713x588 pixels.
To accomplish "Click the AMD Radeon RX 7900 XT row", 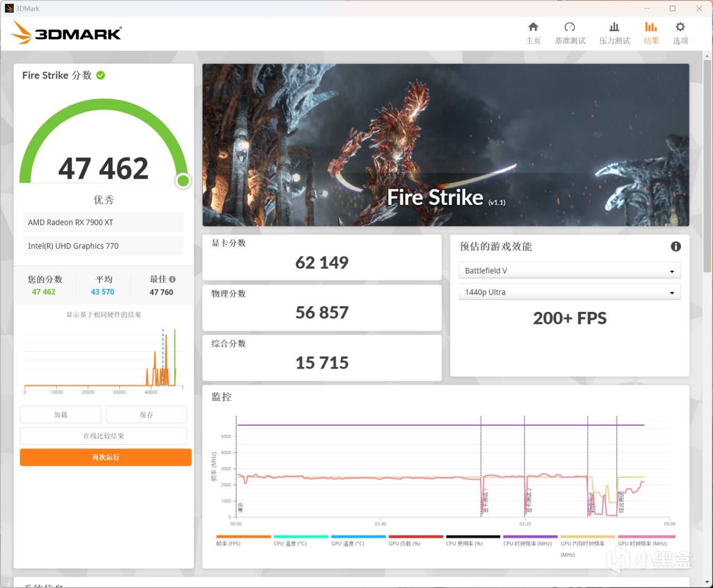I will (104, 222).
